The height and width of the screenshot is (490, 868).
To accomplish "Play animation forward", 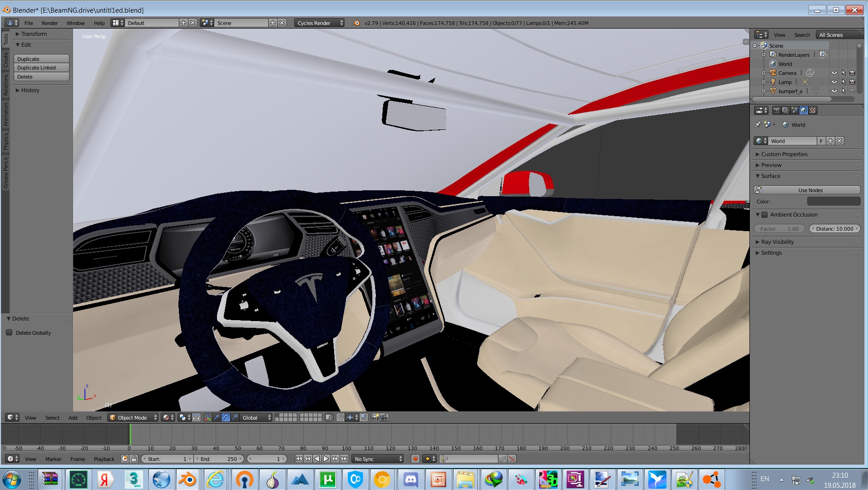I will (x=326, y=459).
